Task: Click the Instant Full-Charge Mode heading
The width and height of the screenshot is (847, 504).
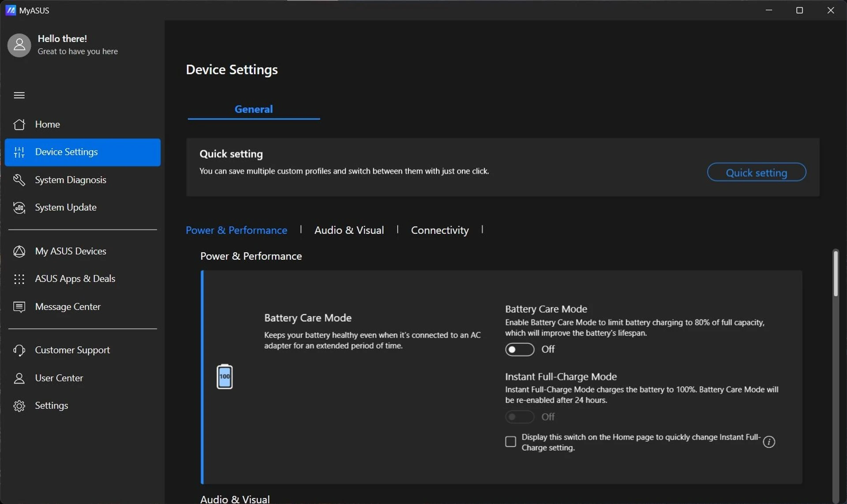Action: tap(561, 377)
